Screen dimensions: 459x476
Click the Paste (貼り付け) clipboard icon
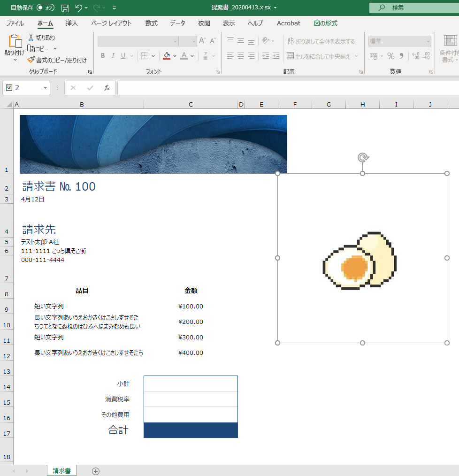15,41
